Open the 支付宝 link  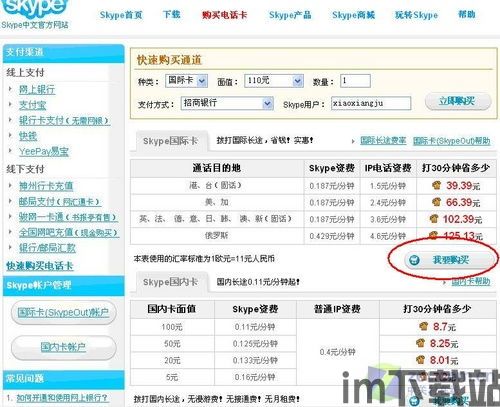32,105
